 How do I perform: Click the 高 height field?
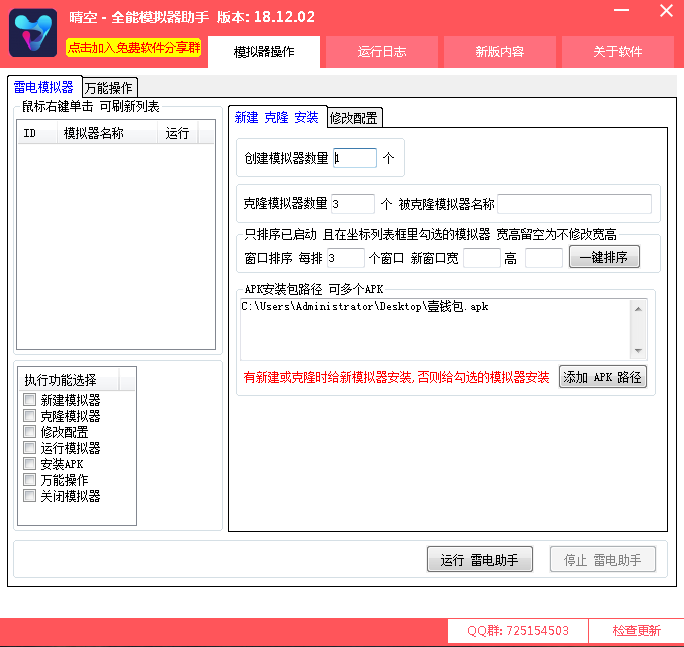coord(544,257)
